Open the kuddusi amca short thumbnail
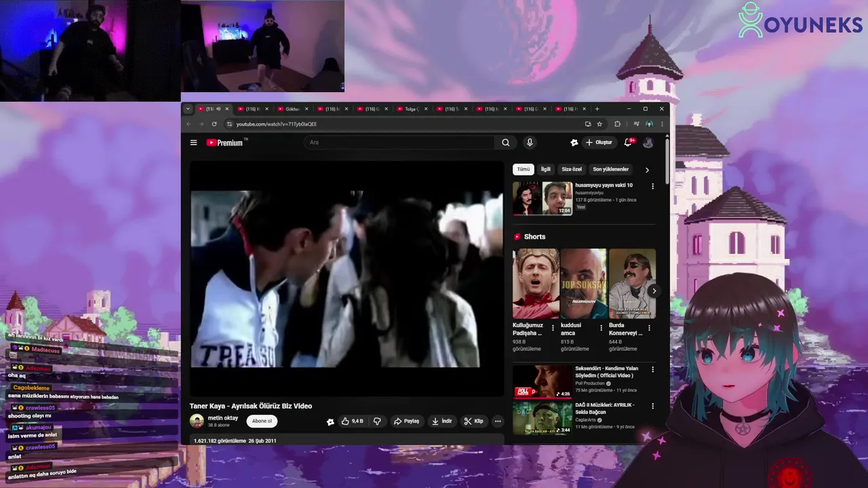 584,283
